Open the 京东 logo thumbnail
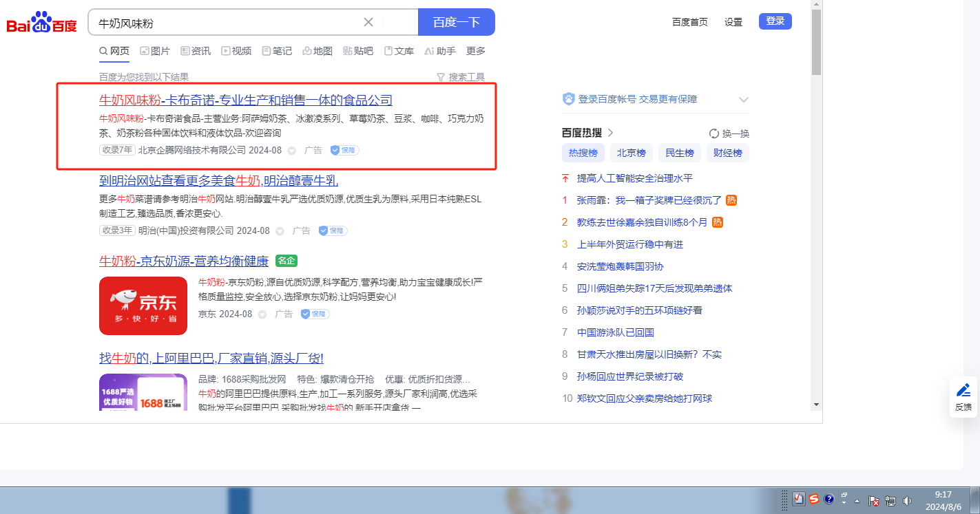 click(x=143, y=306)
